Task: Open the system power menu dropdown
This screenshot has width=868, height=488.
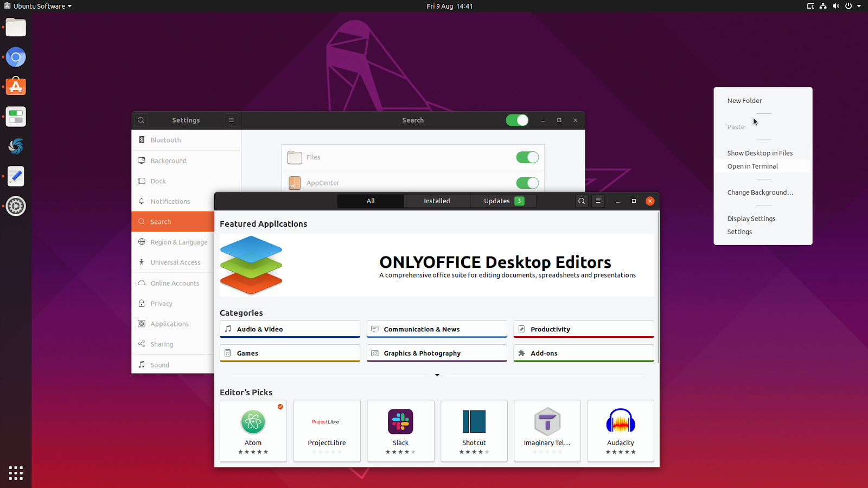Action: pyautogui.click(x=847, y=6)
